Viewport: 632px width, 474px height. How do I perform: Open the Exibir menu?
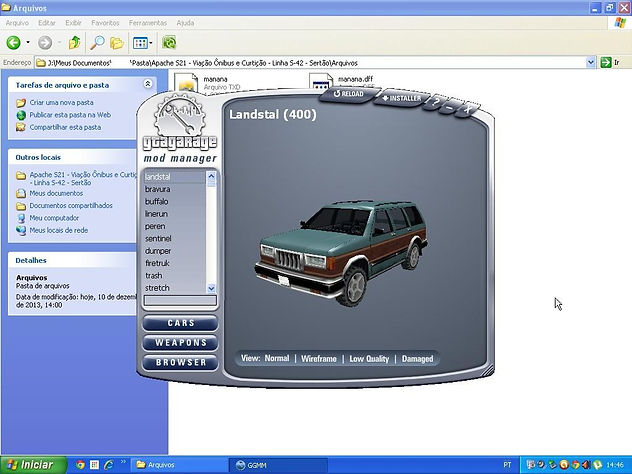point(73,23)
